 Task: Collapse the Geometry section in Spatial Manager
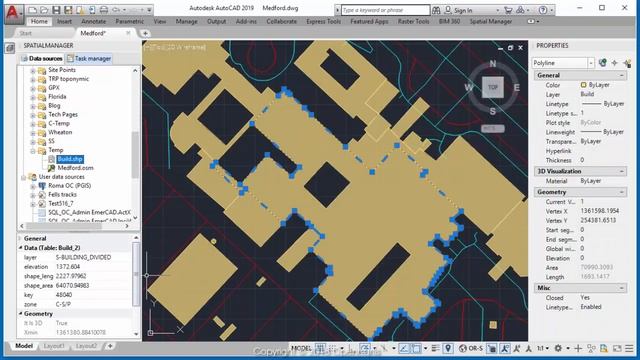tap(20, 314)
